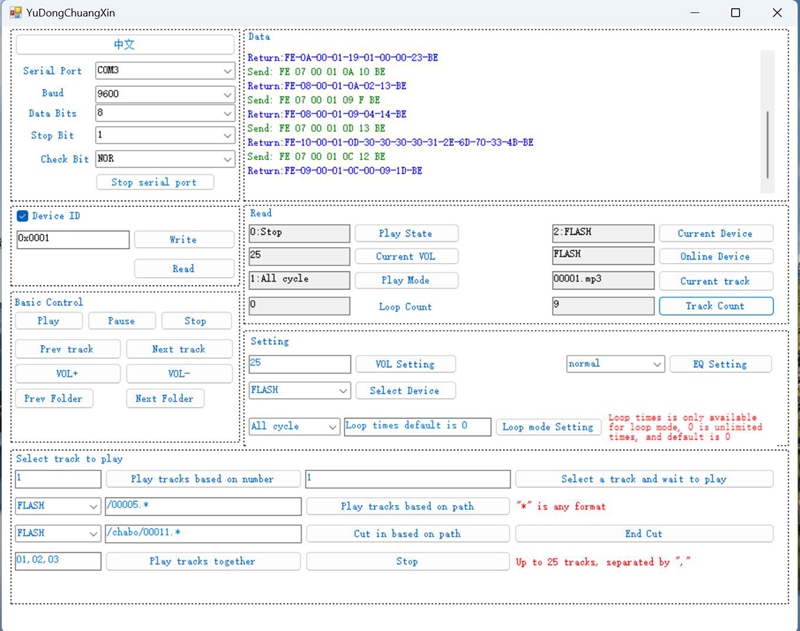
Task: Open the Baud rate 9600 dropdown
Action: (x=165, y=94)
